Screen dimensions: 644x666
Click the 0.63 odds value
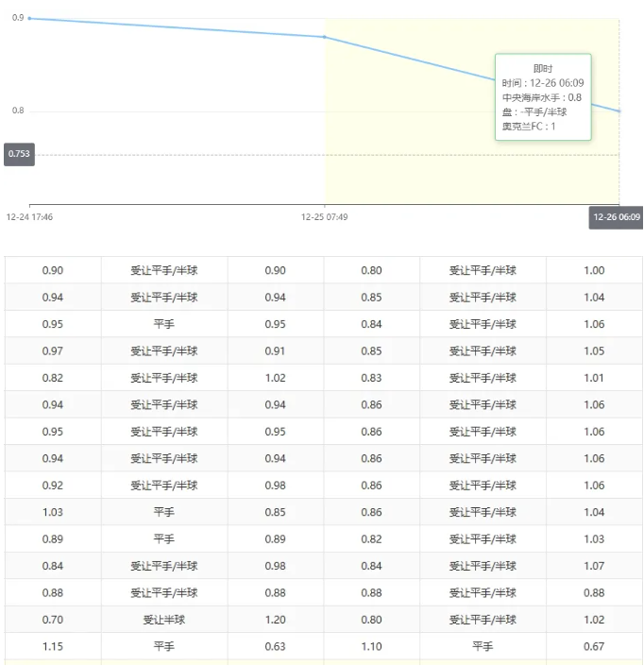275,646
